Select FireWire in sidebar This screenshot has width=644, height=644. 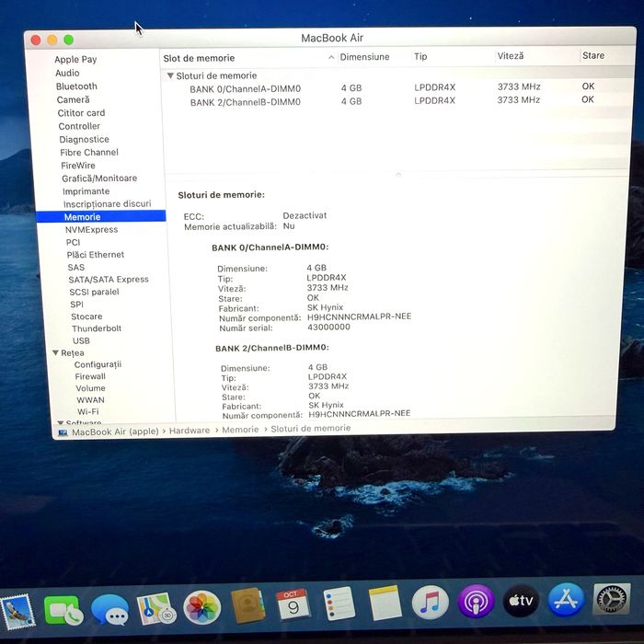click(x=78, y=166)
